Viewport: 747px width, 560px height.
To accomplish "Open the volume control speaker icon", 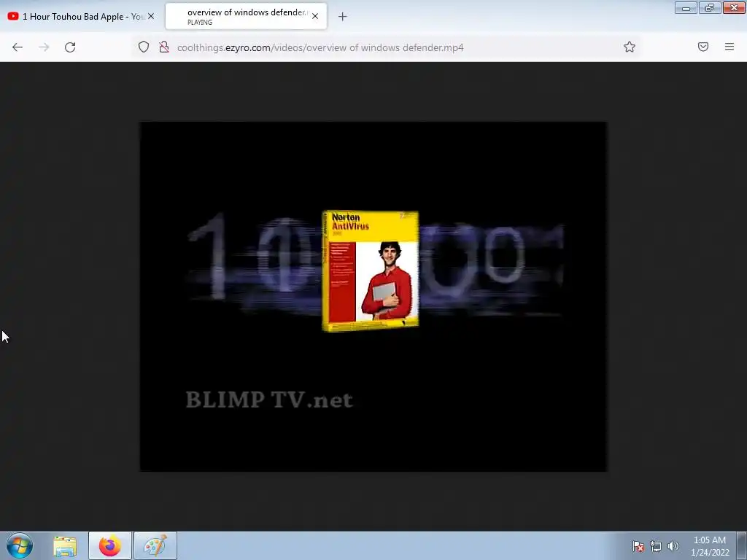I will pos(673,546).
